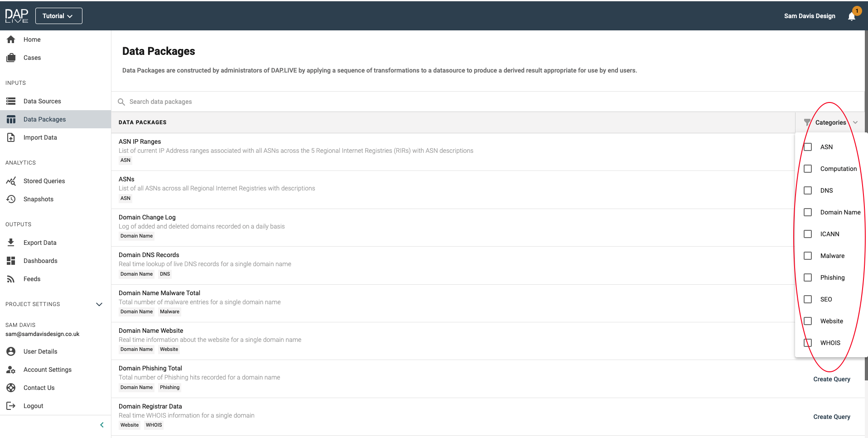Enable the Phishing category filter
This screenshot has height=438, width=868.
point(808,277)
